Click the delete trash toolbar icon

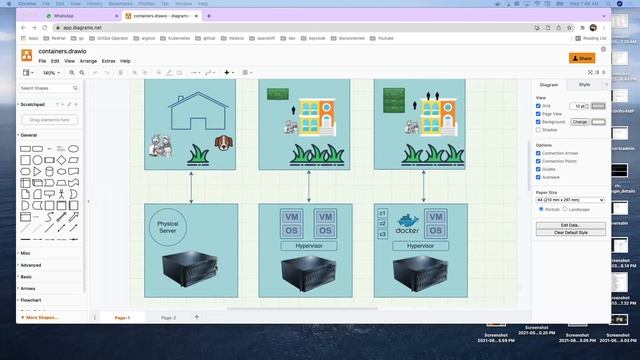(x=120, y=73)
